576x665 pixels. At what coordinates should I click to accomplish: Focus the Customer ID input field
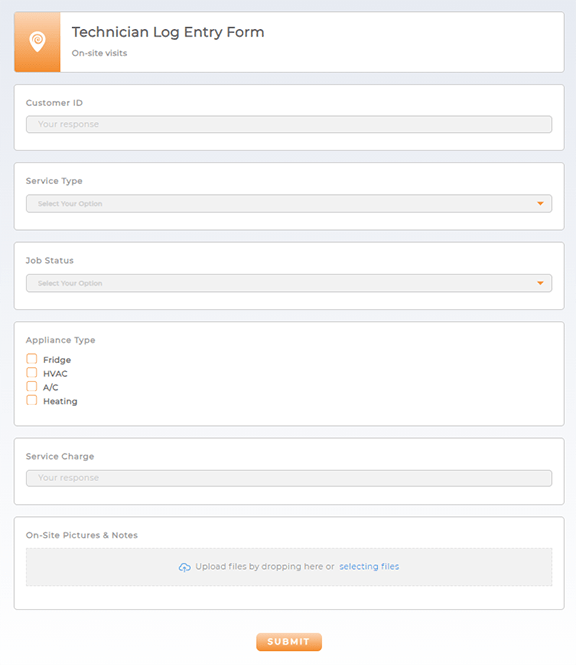pos(289,124)
